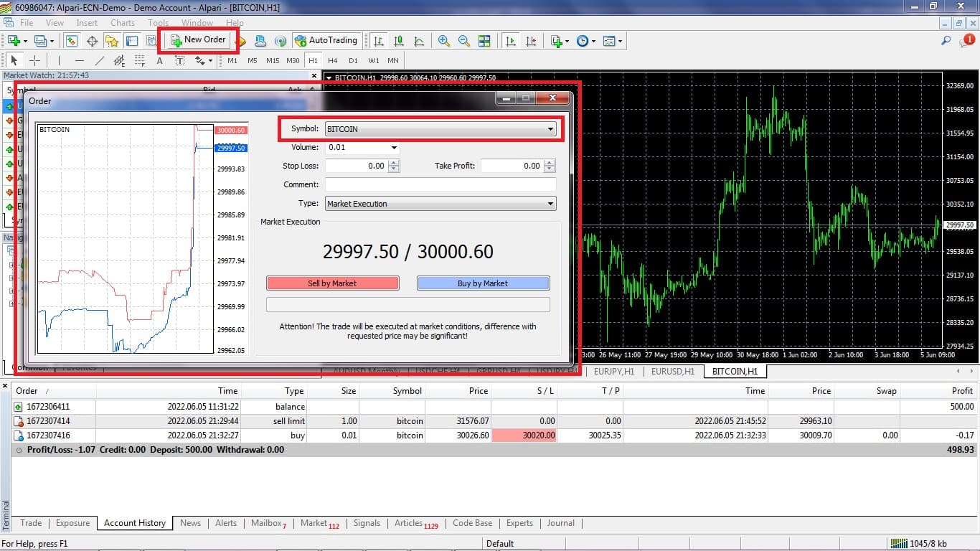Select the horizontal line drawing tool
The image size is (980, 551).
80,61
